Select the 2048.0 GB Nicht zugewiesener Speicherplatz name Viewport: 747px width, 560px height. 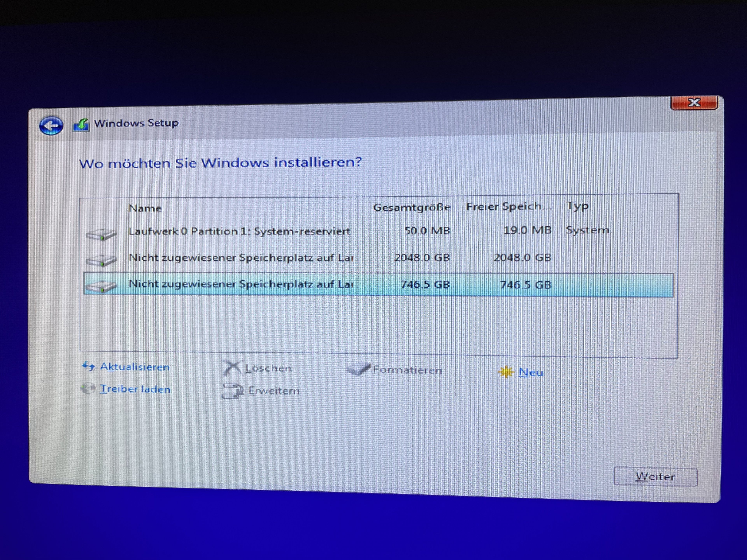(x=241, y=258)
